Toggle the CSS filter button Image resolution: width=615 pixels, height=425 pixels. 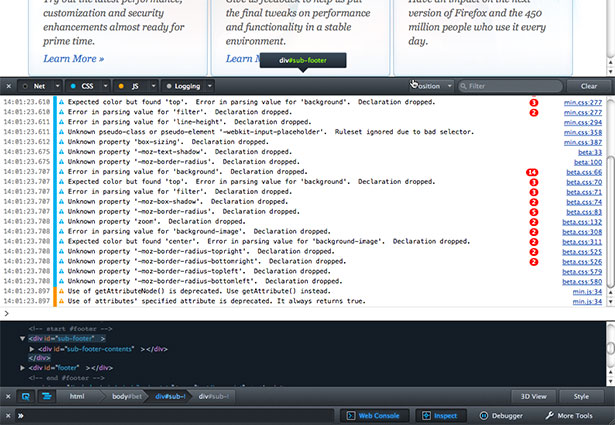click(x=83, y=86)
